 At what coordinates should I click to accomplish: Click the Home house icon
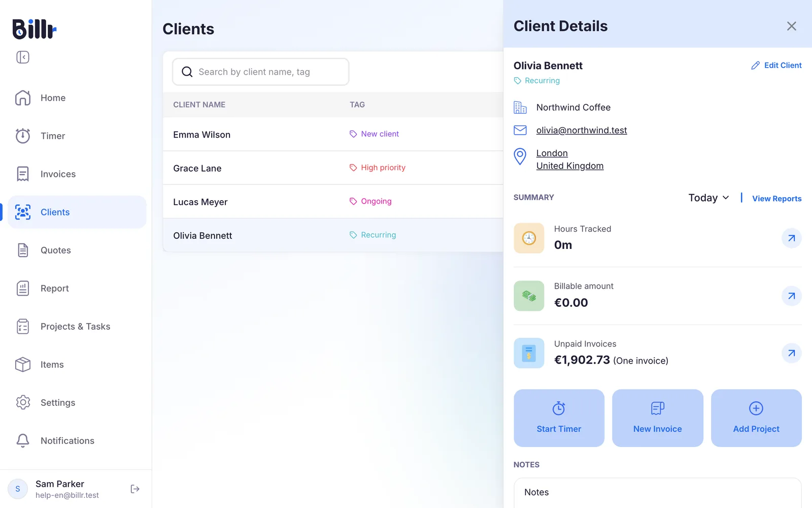tap(23, 98)
